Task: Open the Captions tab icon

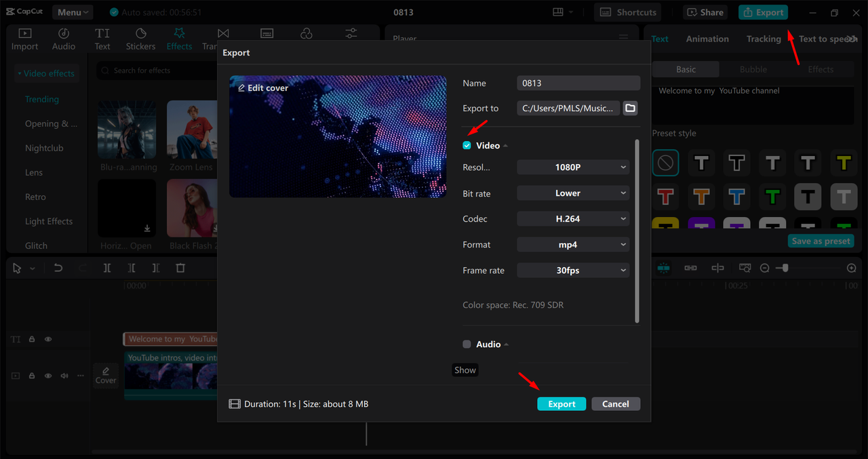Action: point(267,33)
